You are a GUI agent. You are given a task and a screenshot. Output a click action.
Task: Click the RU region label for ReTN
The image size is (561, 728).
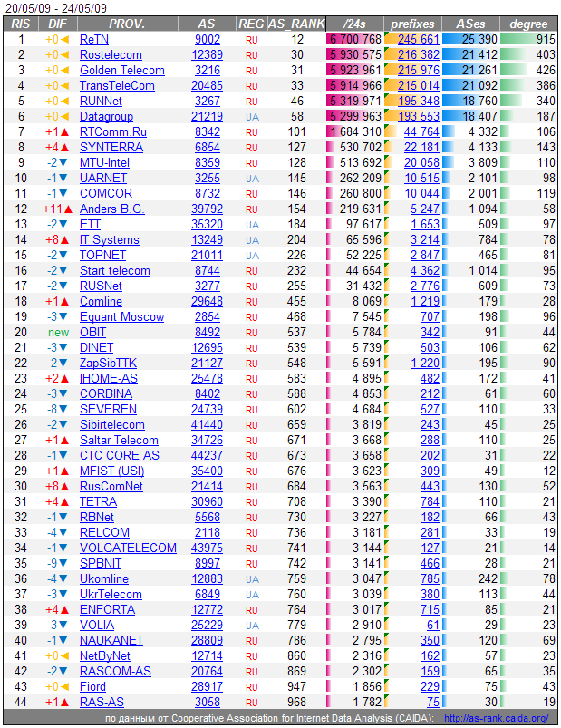coord(252,41)
